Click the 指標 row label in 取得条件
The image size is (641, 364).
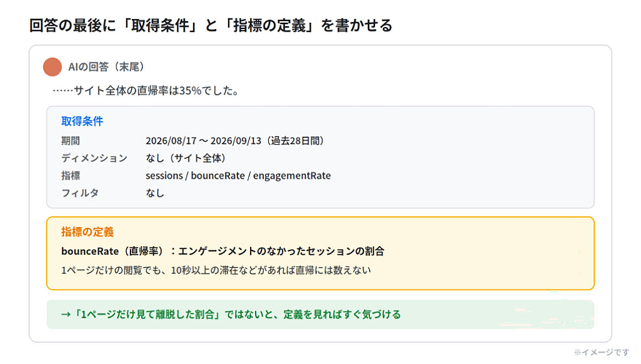[70, 176]
